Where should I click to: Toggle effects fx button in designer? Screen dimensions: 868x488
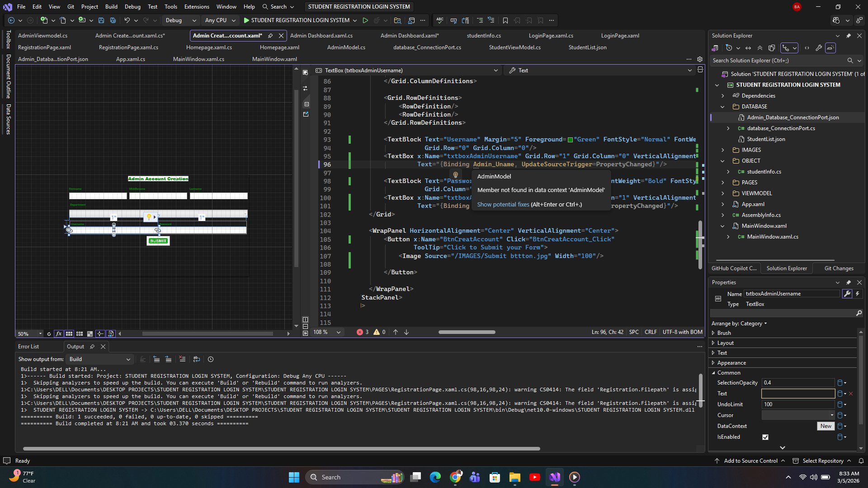(59, 334)
